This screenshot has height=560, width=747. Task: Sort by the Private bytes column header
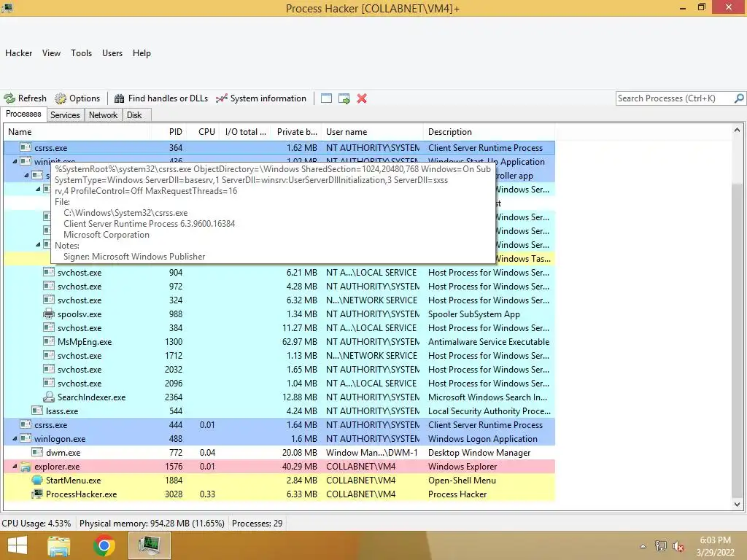297,132
